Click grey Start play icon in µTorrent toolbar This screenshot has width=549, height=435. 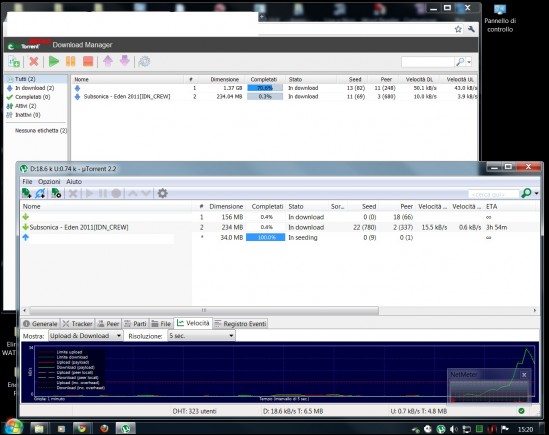click(89, 193)
